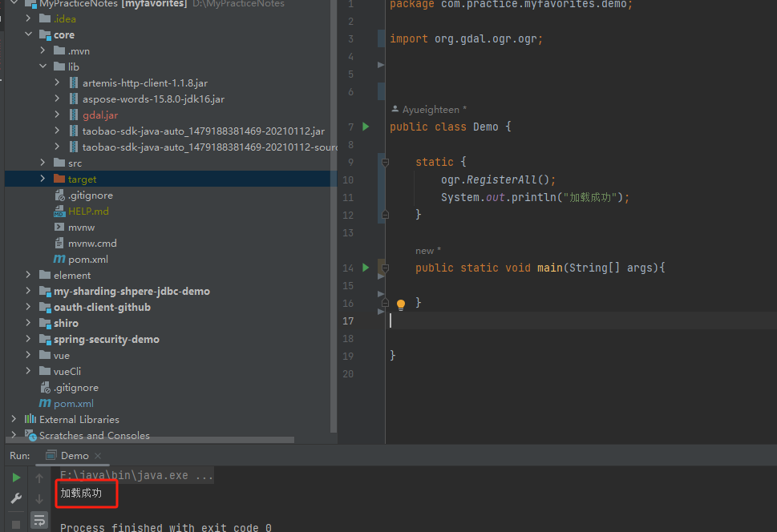Click the lightbulb intention icon
The height and width of the screenshot is (532, 777).
tap(400, 304)
